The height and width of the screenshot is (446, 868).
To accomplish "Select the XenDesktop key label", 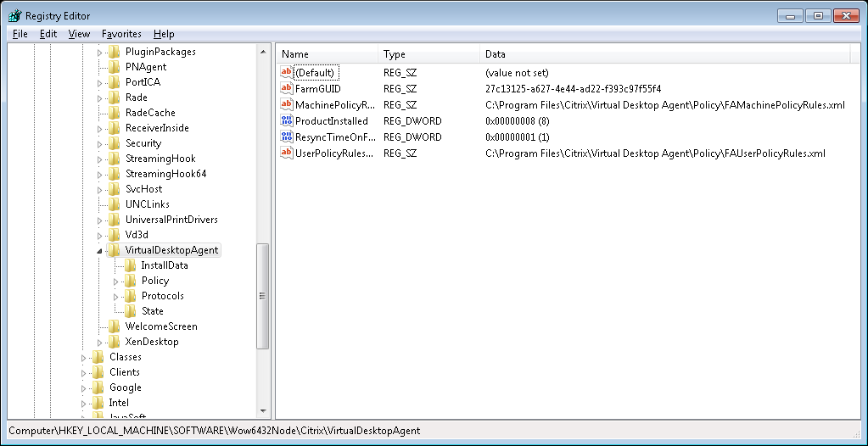I will pos(152,342).
